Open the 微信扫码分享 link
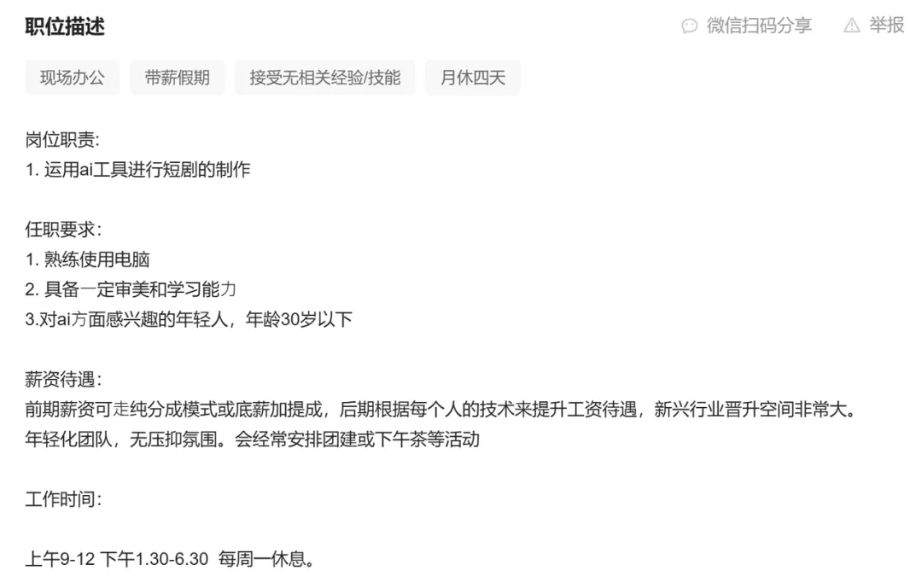This screenshot has height=588, width=922. click(759, 26)
